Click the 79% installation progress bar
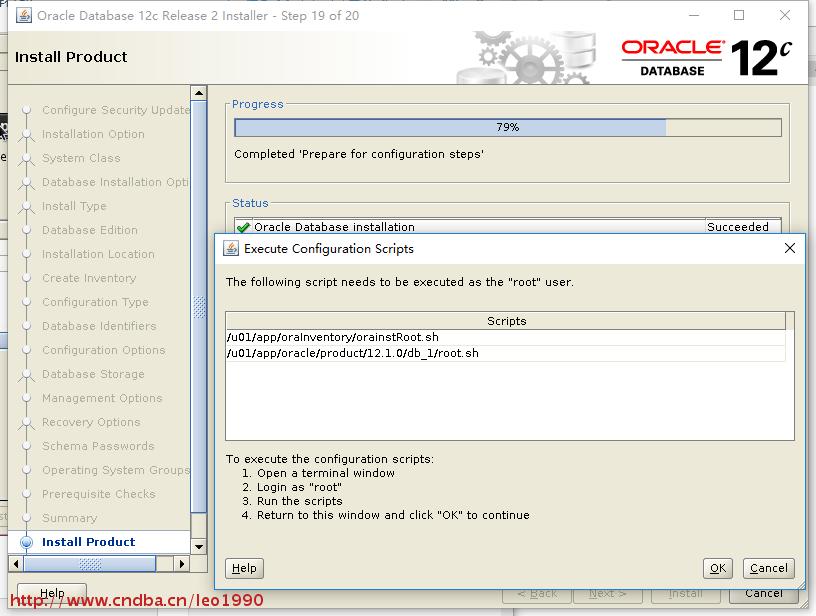816x616 pixels. [508, 127]
